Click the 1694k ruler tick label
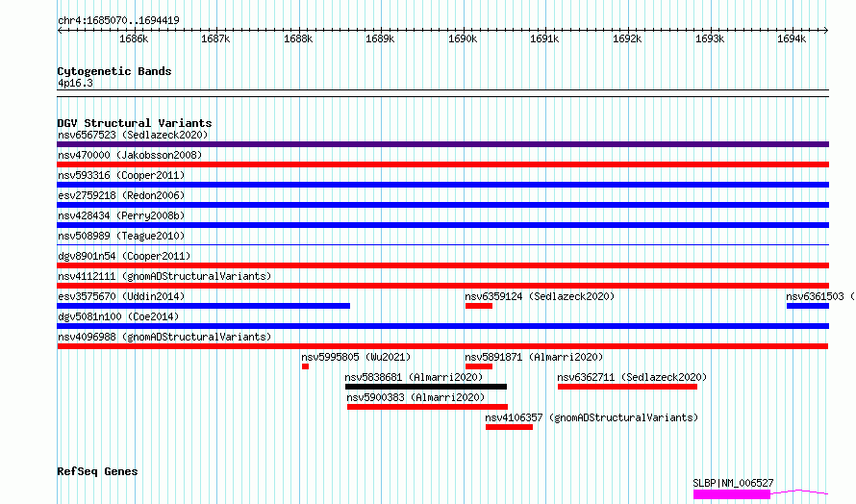 (x=791, y=39)
